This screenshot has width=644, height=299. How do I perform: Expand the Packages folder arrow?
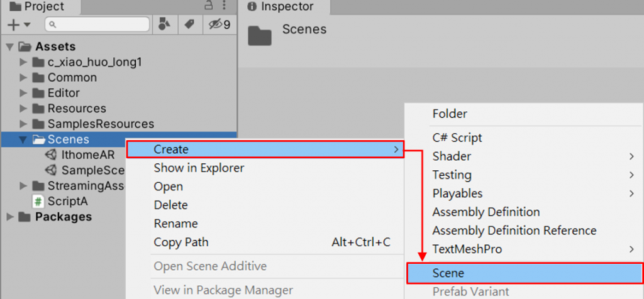(10, 217)
